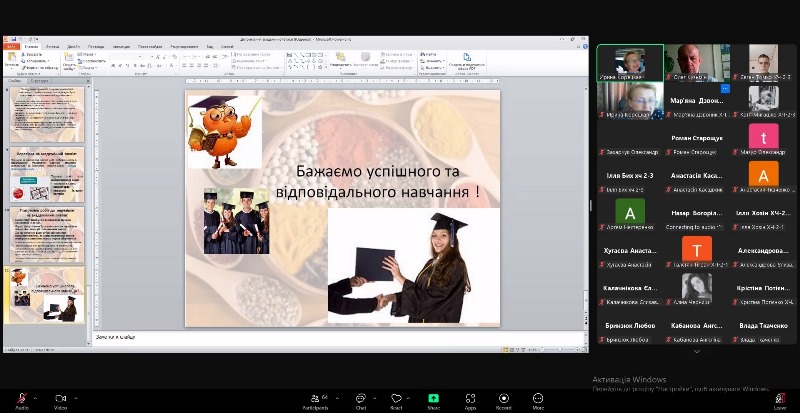
Task: Mute or unmute the Zoom Audio microphone
Action: click(21, 398)
